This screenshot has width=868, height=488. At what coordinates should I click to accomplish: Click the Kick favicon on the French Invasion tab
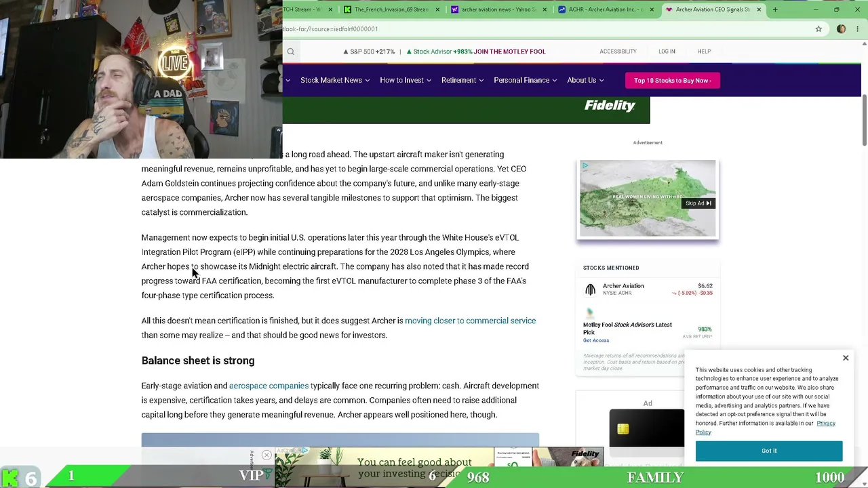click(348, 9)
